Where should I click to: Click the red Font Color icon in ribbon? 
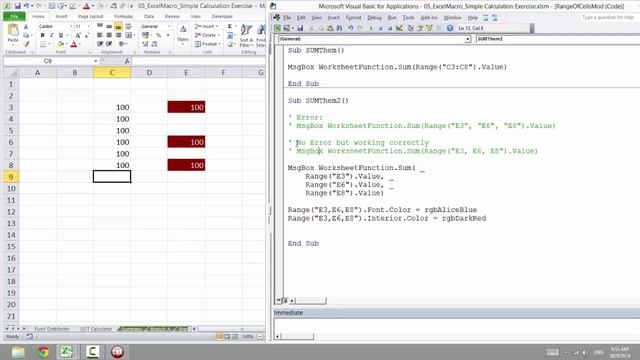click(74, 44)
